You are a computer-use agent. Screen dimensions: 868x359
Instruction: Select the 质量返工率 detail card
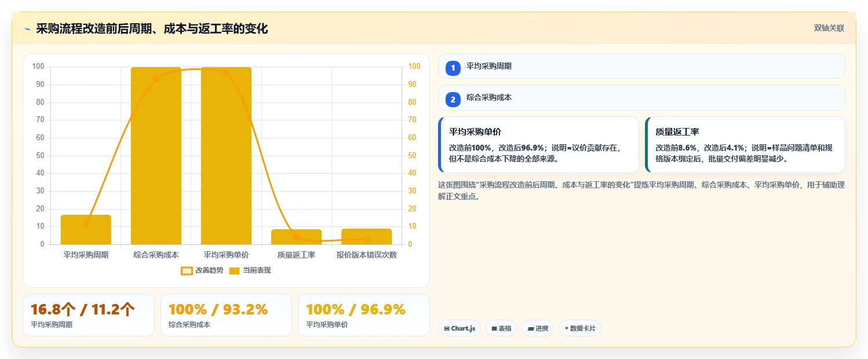tap(745, 145)
